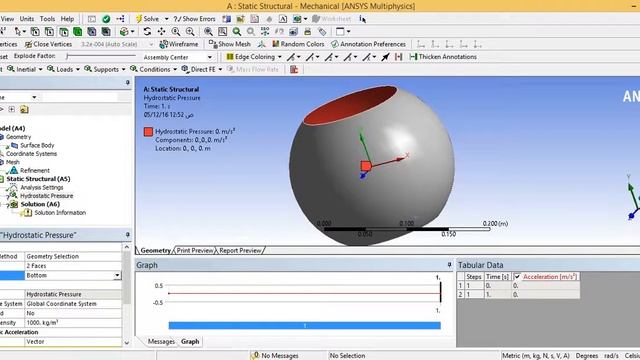640x360 pixels.
Task: Select the vertex selection filter icon
Action: click(35, 31)
